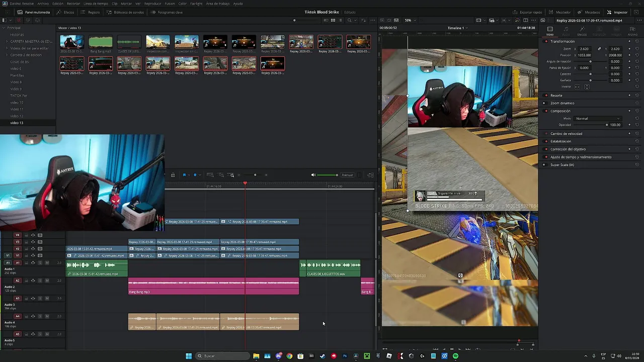644x362 pixels.
Task: Open the Fairlight menu
Action: pos(196,4)
